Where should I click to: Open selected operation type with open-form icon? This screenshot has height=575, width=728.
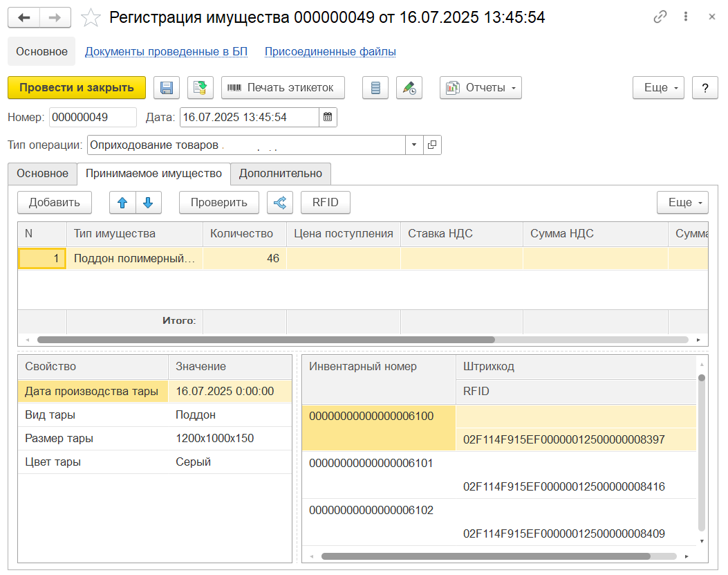pyautogui.click(x=432, y=145)
